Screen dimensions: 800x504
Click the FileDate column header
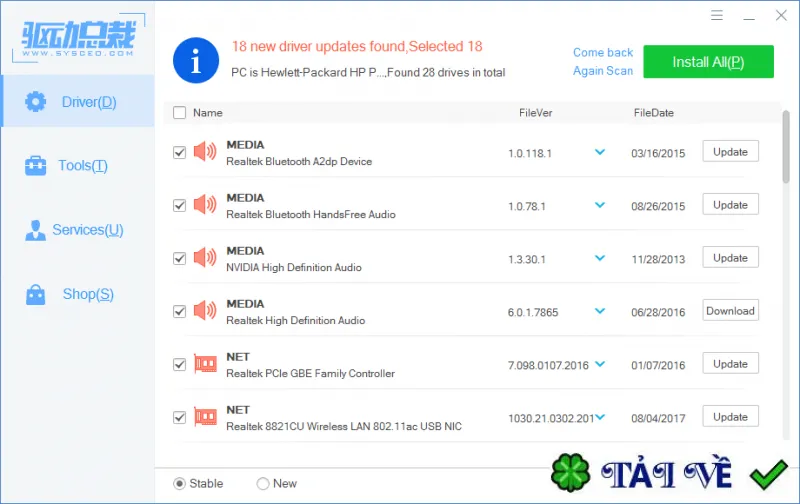654,113
